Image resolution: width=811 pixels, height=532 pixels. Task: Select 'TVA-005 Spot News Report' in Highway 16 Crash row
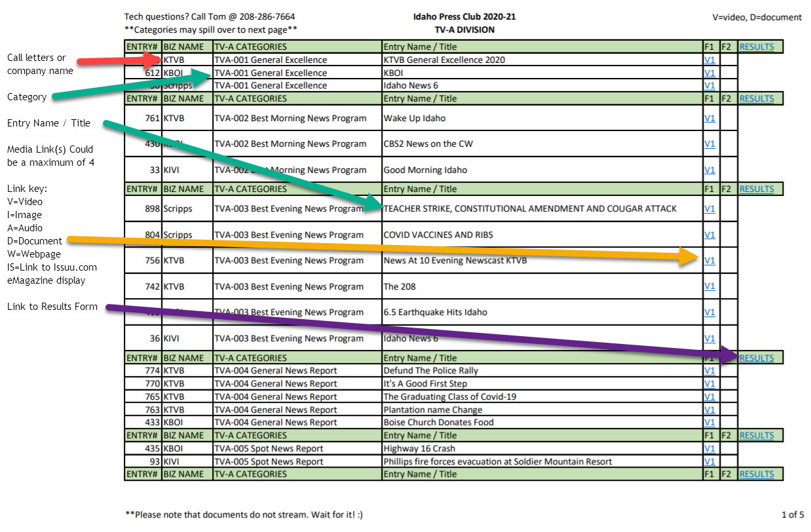pos(269,449)
